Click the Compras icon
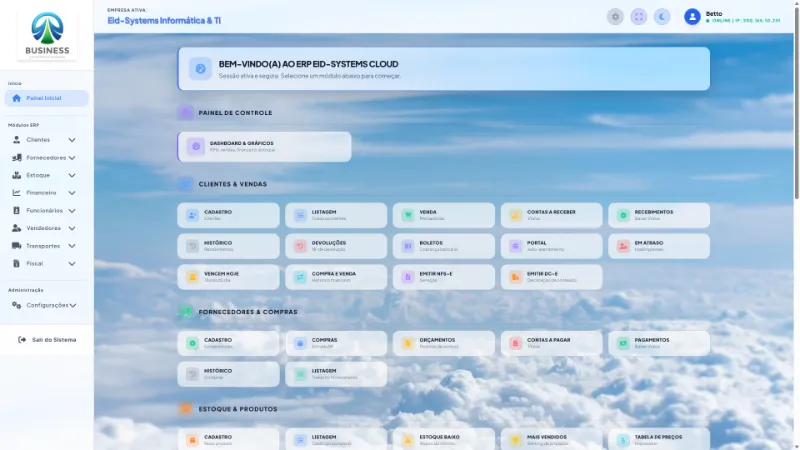 click(x=300, y=343)
